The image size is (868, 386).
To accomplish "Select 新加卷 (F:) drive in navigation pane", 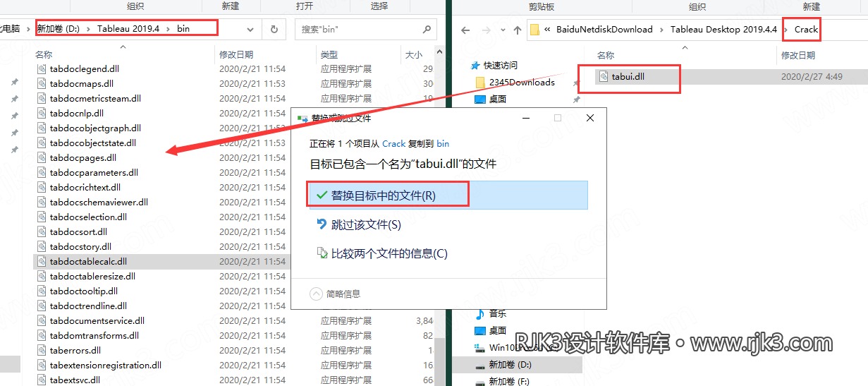I will click(510, 381).
